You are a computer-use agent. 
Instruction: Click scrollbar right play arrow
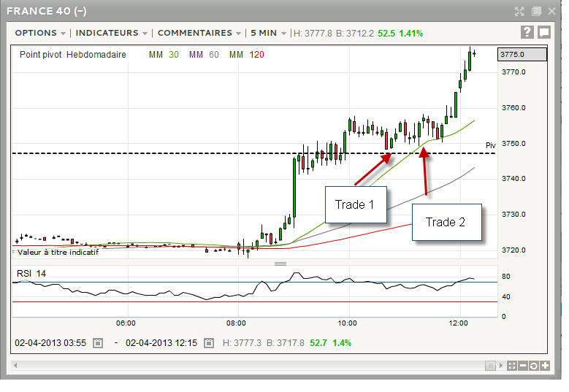coord(501,366)
